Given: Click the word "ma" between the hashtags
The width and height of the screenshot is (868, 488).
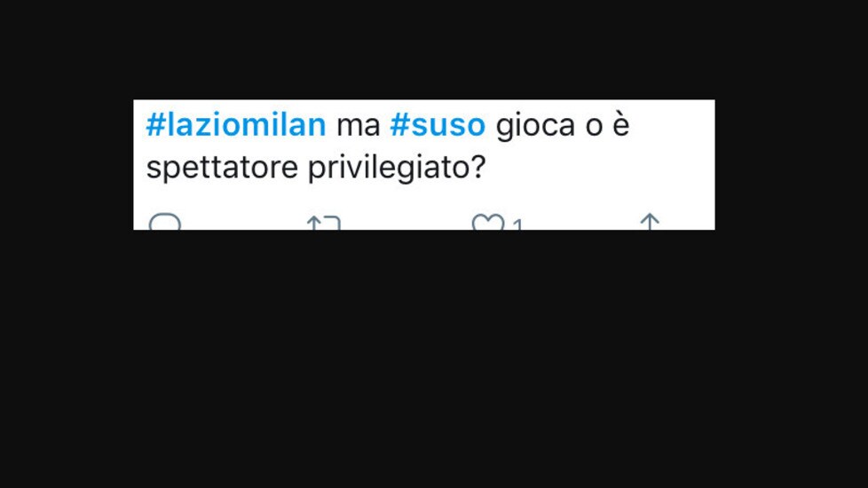Looking at the screenshot, I should tap(359, 126).
